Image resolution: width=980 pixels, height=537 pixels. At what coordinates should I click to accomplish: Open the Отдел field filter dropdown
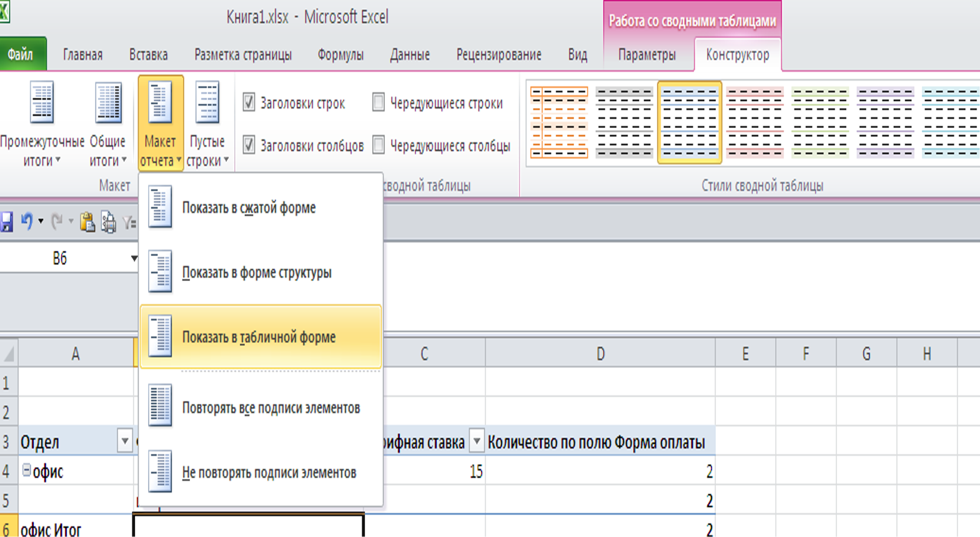point(124,442)
